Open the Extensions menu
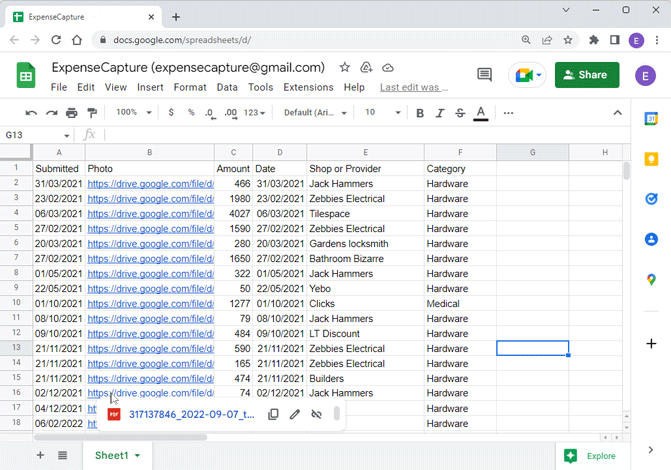Image resolution: width=671 pixels, height=470 pixels. tap(308, 87)
